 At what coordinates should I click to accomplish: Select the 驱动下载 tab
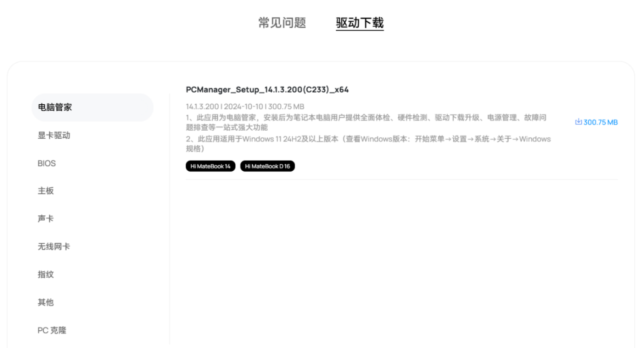point(360,23)
